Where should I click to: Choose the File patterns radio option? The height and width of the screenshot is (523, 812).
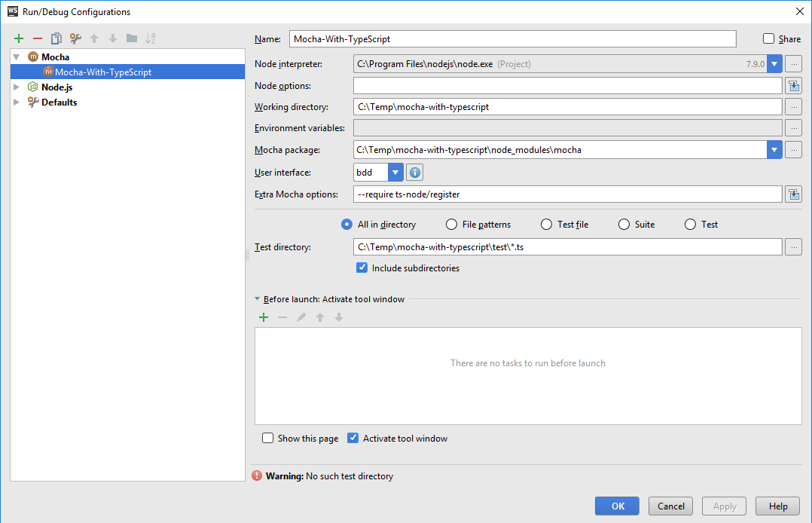coord(452,225)
